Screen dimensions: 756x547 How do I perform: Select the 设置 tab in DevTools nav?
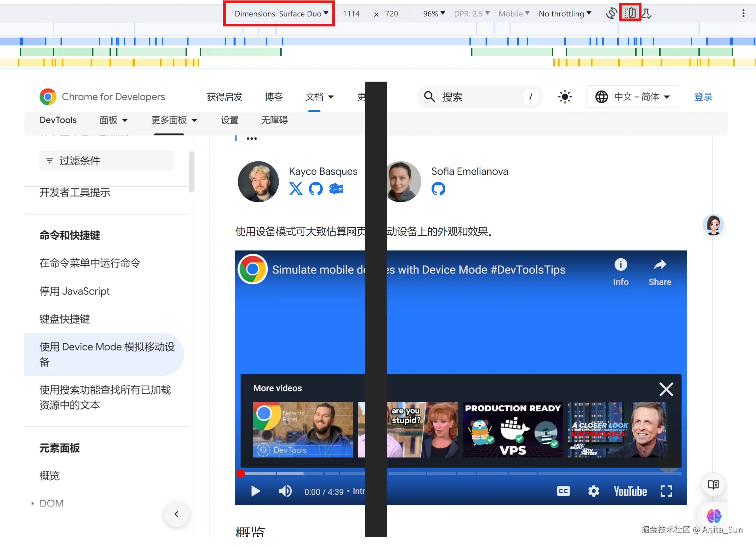tap(229, 120)
